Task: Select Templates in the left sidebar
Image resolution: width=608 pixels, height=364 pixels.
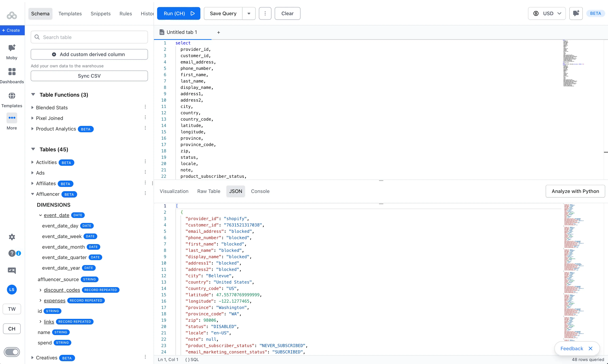Action: point(11,99)
